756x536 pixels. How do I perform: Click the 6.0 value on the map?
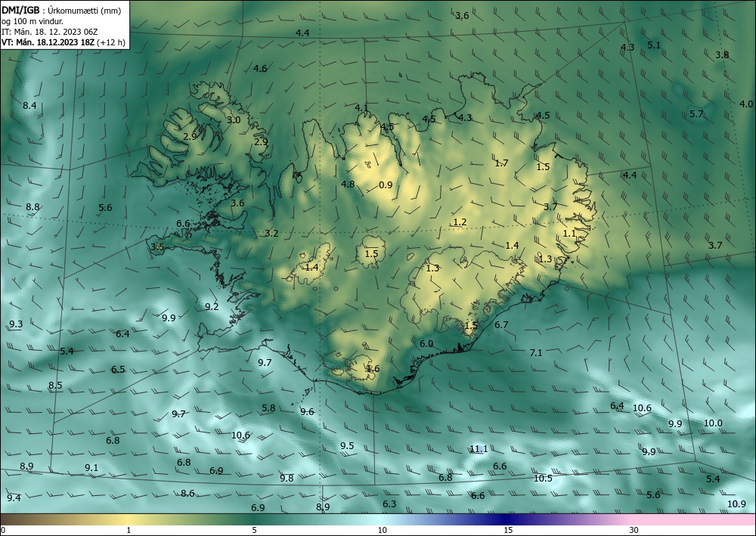coord(426,344)
